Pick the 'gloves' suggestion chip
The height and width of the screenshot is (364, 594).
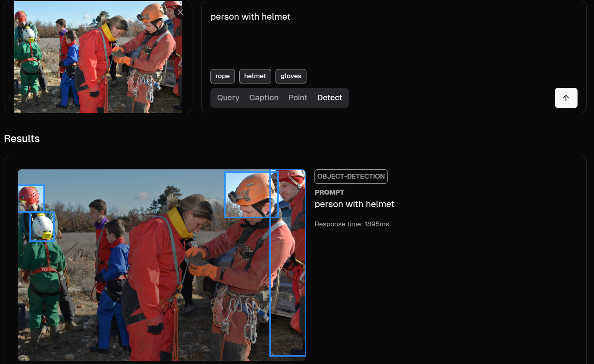(291, 76)
